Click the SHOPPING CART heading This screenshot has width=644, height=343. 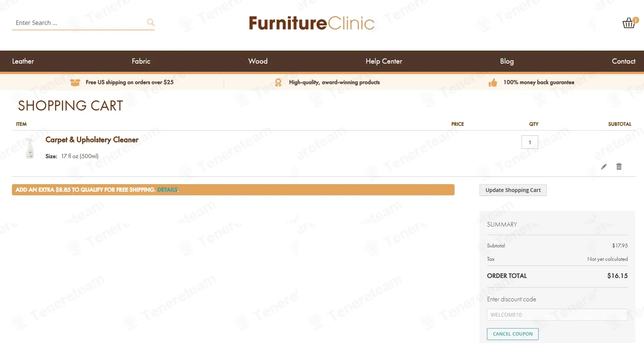coord(70,106)
